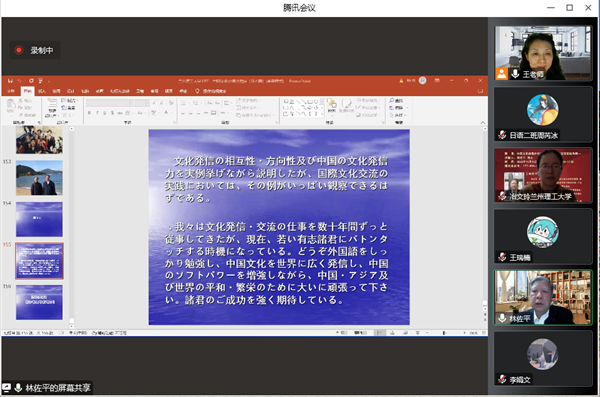Click the Find magnifier icon in the editing group
Image resolution: width=600 pixels, height=397 pixels.
click(391, 100)
